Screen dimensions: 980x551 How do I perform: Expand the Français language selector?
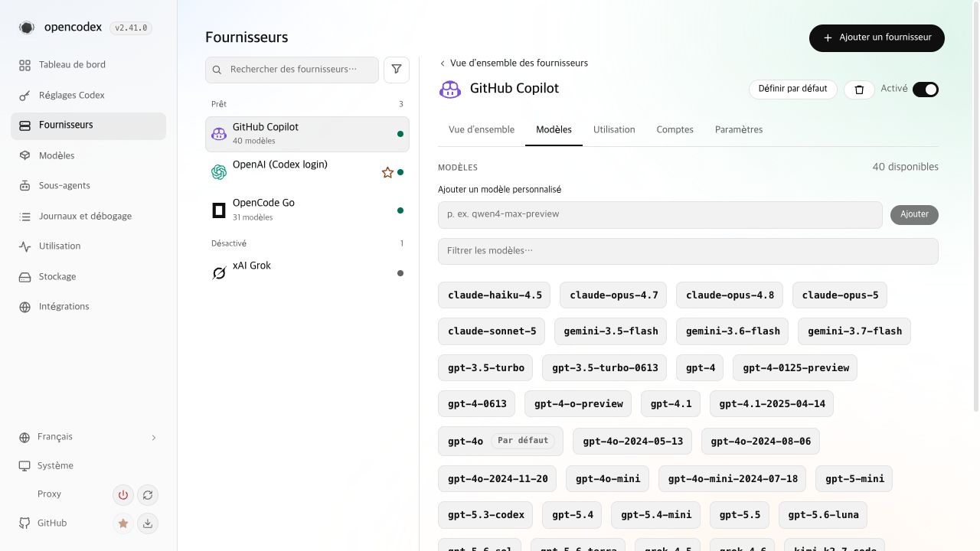click(x=88, y=437)
